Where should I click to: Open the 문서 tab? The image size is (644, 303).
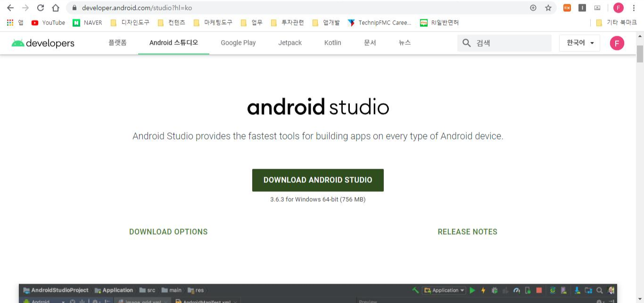click(370, 42)
